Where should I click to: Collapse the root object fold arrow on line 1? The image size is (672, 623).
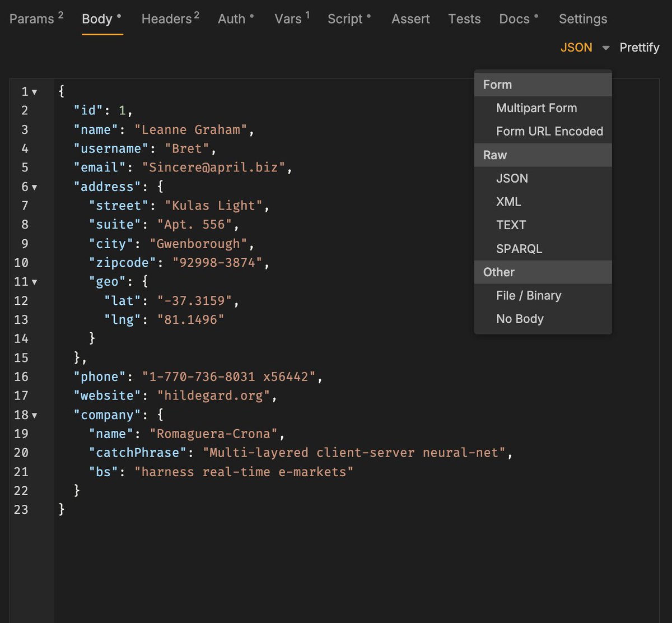[35, 92]
